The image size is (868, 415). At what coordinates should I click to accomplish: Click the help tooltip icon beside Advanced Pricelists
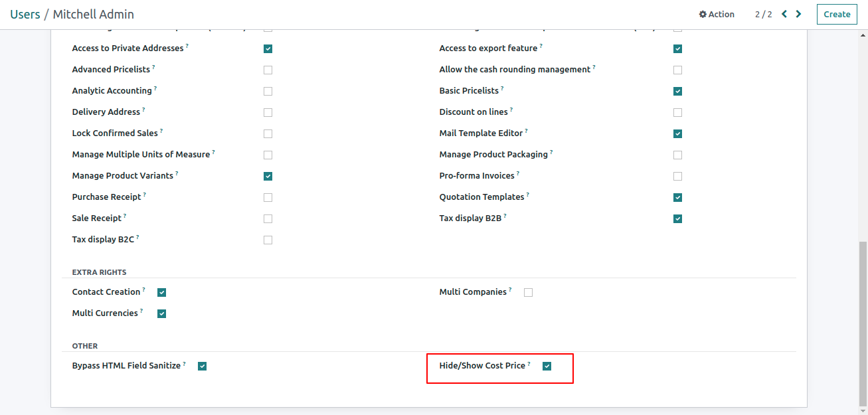point(154,67)
